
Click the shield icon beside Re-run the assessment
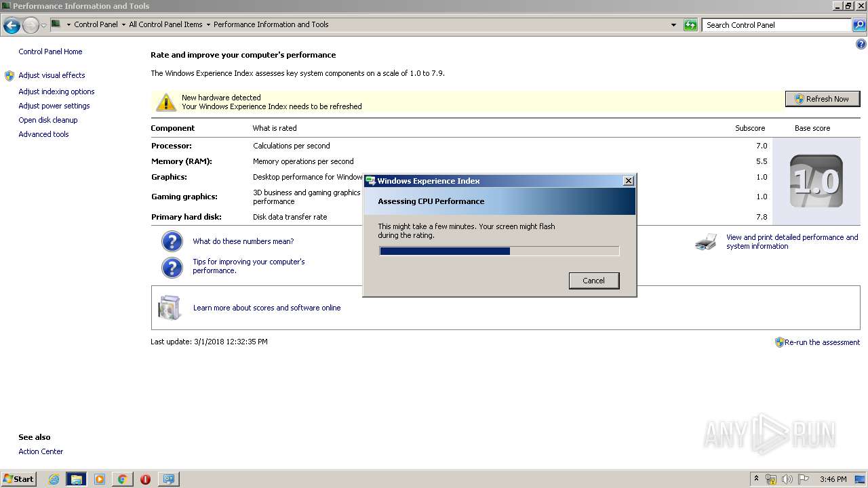780,342
